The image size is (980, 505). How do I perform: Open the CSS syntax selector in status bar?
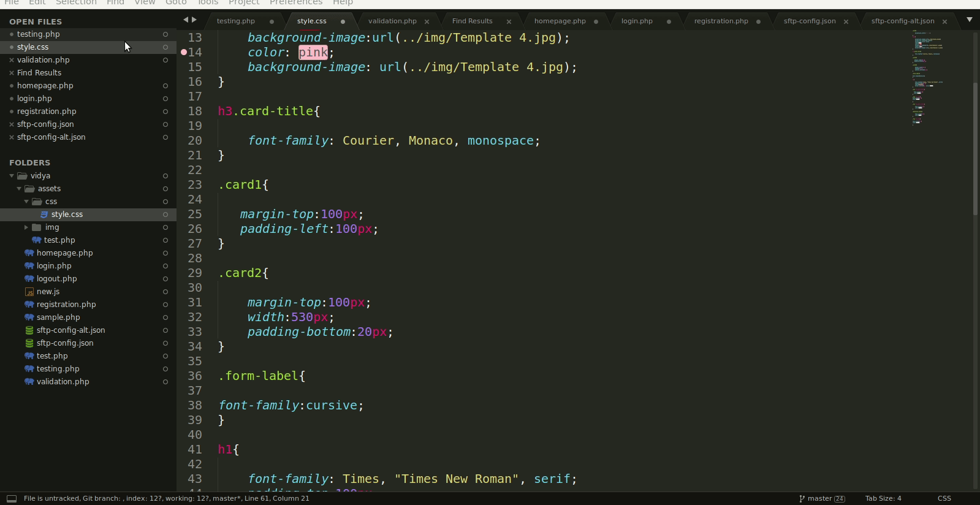tap(944, 498)
